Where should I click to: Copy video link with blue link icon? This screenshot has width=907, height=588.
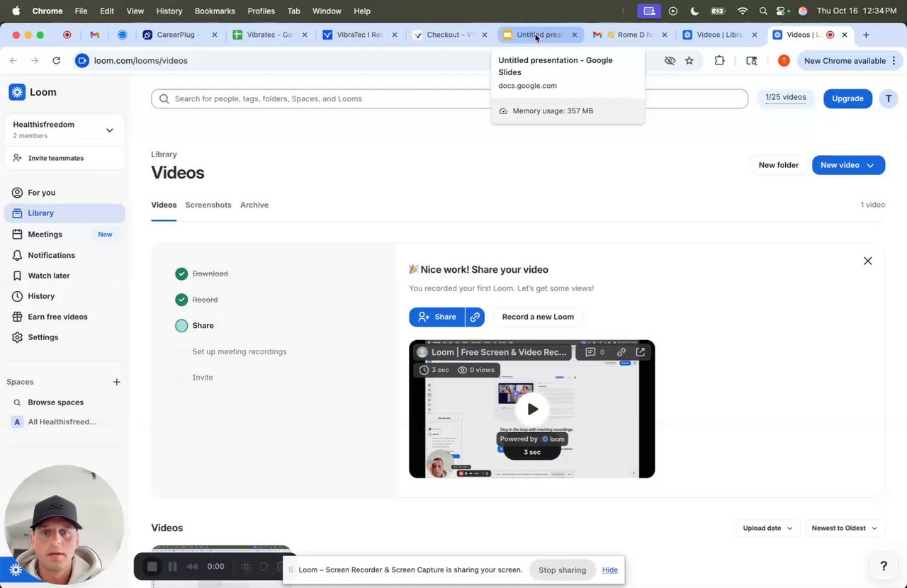point(475,317)
